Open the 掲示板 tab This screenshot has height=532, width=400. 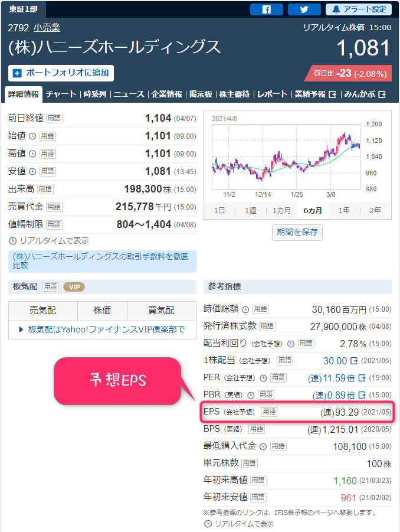click(201, 94)
